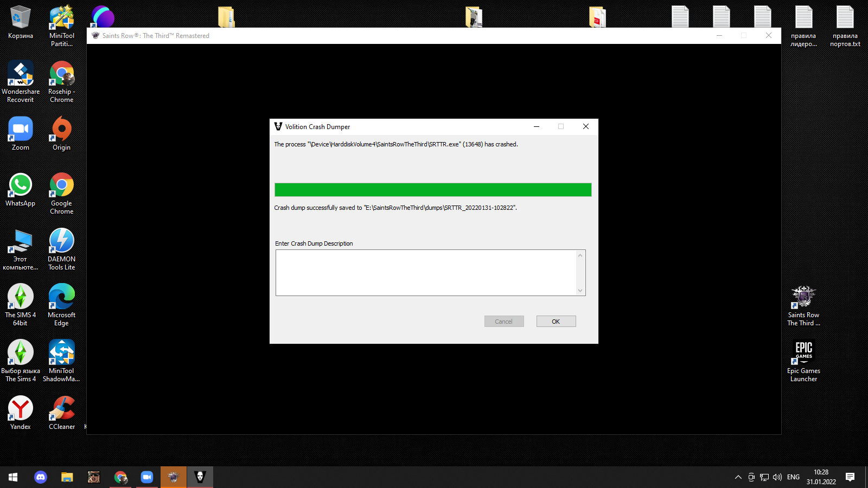Switch to Chrome in the taskbar
This screenshot has height=488, width=868.
pyautogui.click(x=120, y=477)
